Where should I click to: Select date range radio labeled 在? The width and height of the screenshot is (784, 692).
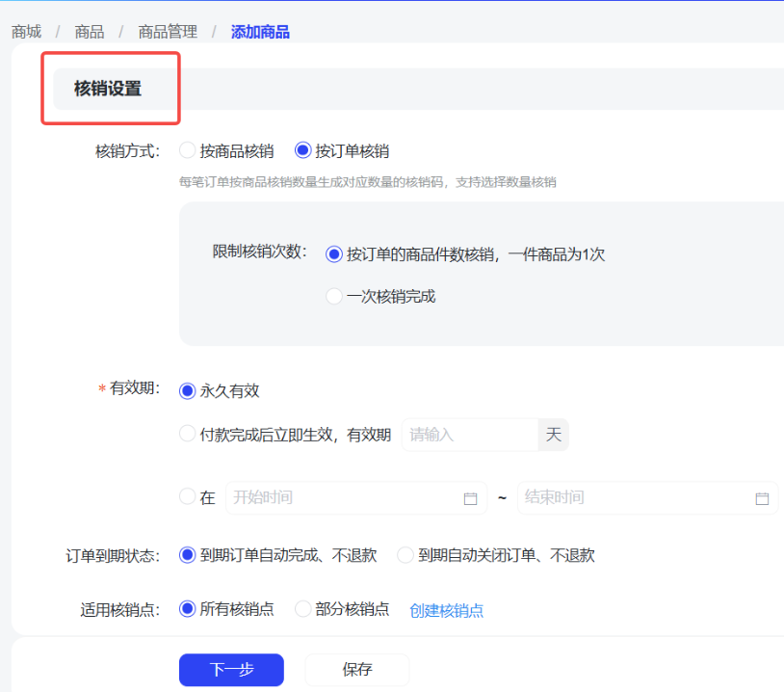coord(188,497)
